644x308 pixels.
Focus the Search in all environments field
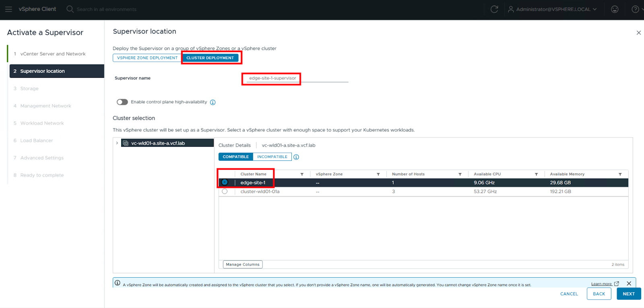[107, 9]
